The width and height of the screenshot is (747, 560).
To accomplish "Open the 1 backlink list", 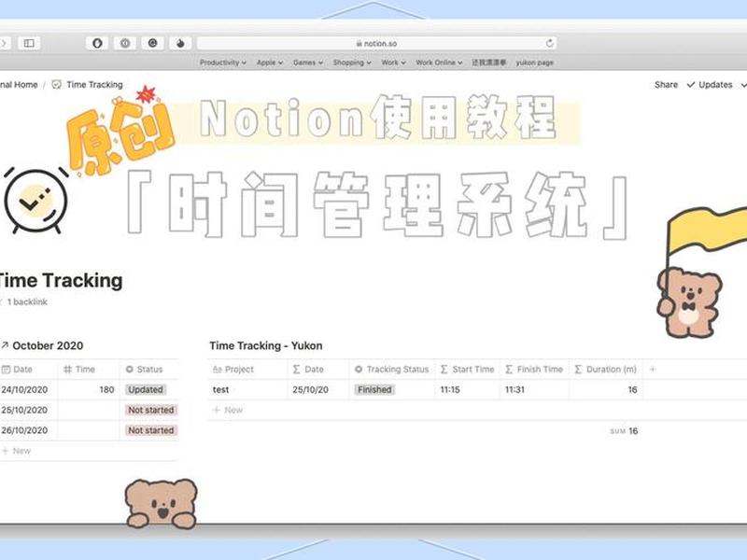I will (25, 301).
